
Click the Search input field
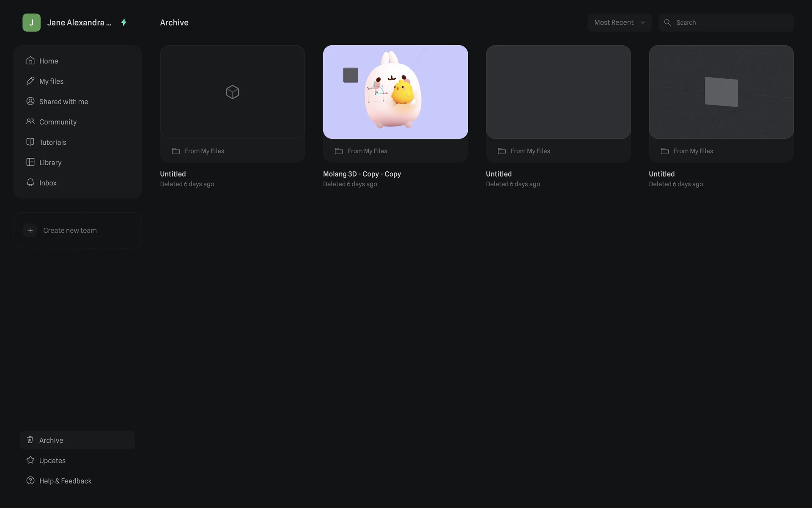point(732,22)
